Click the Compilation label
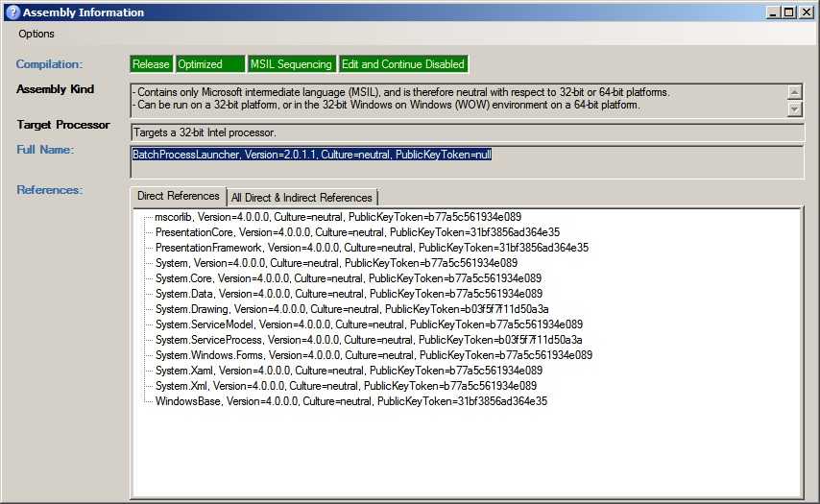 coord(49,64)
